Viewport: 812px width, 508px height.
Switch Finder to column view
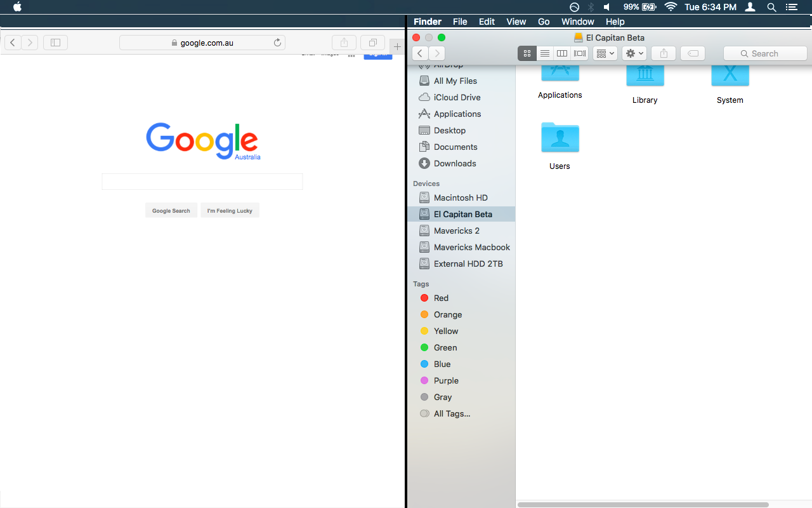tap(561, 53)
